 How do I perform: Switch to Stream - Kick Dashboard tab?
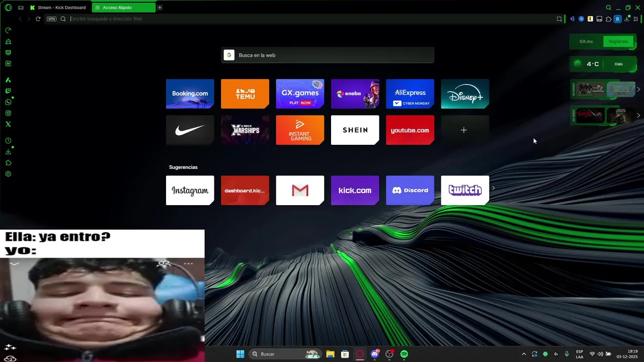pyautogui.click(x=58, y=8)
